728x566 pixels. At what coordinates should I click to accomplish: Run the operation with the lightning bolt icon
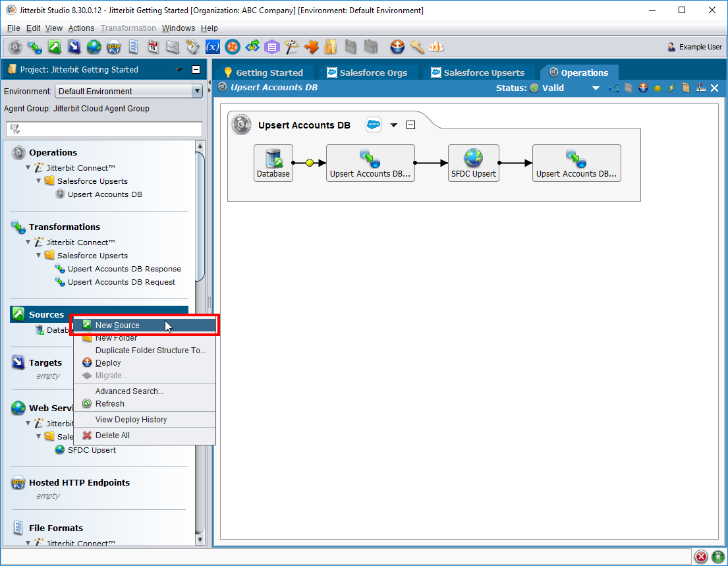671,88
